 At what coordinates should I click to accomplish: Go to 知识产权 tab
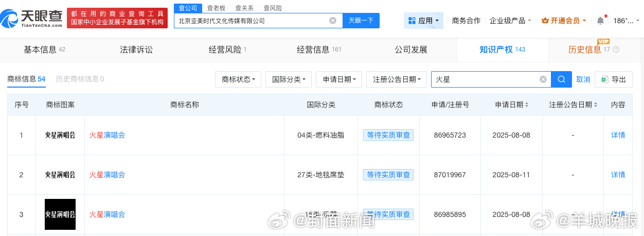point(502,50)
